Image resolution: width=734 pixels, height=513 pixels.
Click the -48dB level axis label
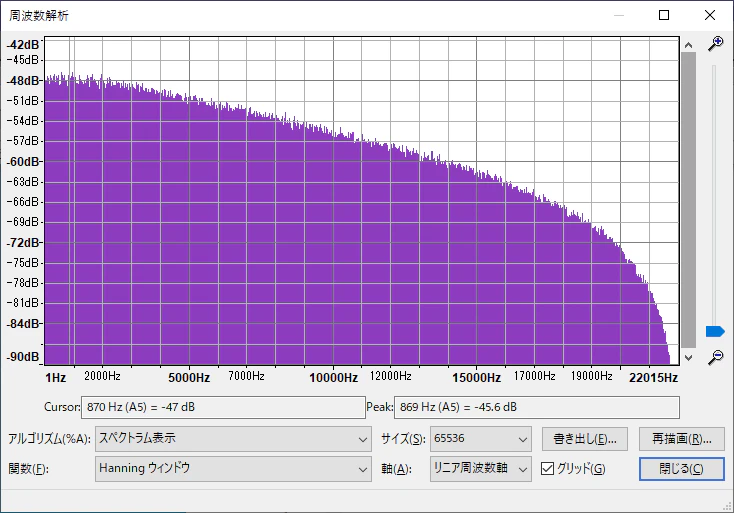point(23,81)
